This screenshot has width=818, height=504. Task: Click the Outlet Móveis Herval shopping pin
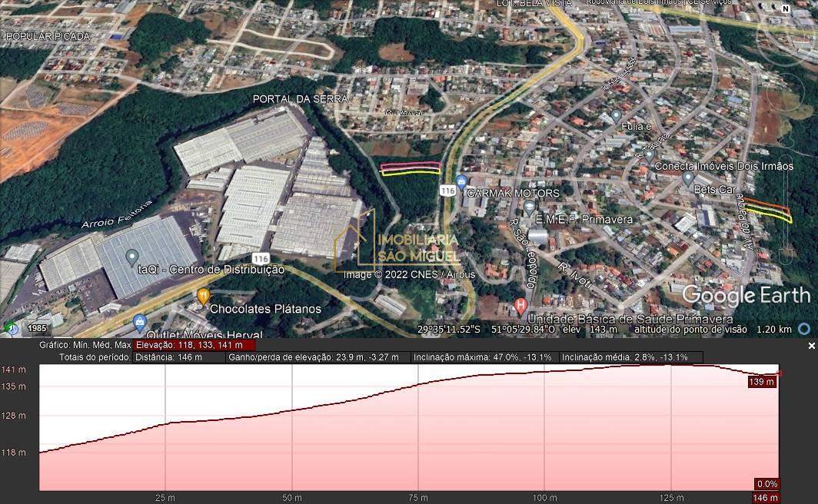pos(139,322)
